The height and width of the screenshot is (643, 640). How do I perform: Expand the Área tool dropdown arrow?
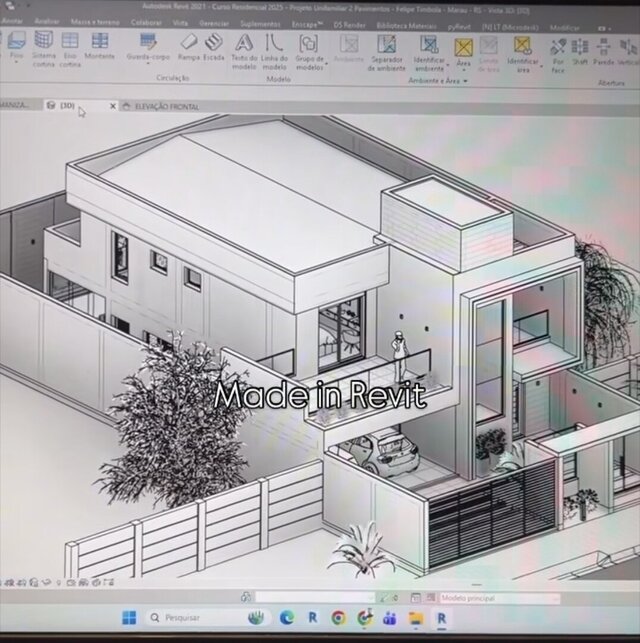pyautogui.click(x=464, y=70)
